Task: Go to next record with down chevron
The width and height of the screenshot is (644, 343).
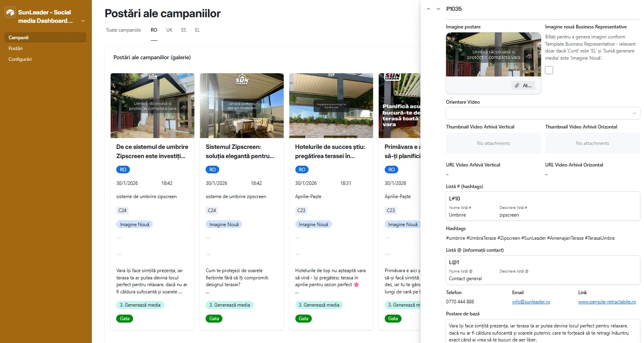Action: [x=438, y=9]
